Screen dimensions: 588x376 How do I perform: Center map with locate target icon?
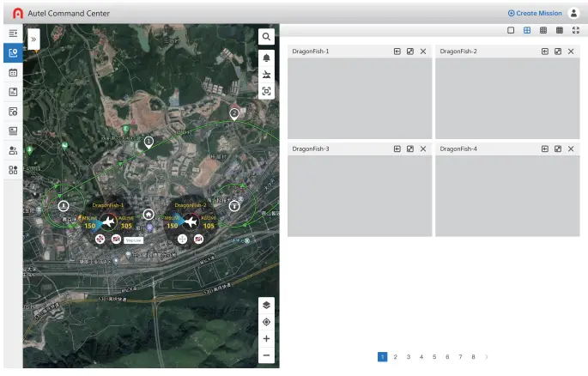266,322
